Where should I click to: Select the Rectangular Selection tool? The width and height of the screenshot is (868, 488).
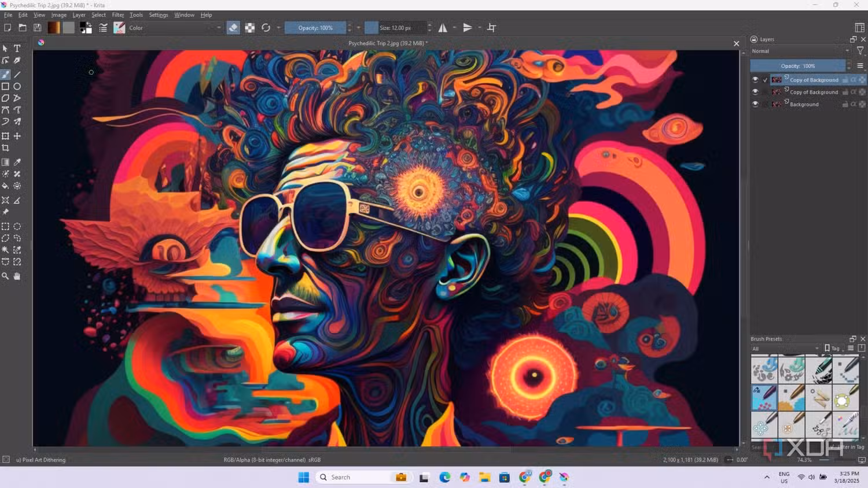[5, 226]
